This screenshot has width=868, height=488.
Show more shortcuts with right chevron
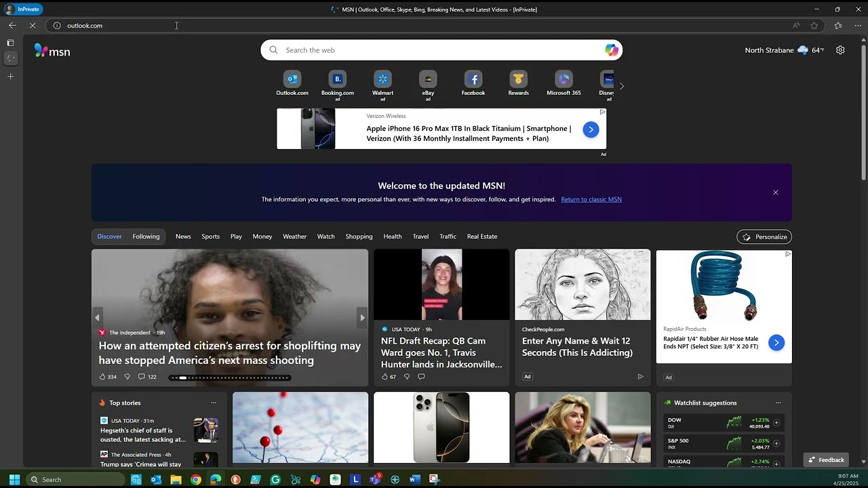621,86
